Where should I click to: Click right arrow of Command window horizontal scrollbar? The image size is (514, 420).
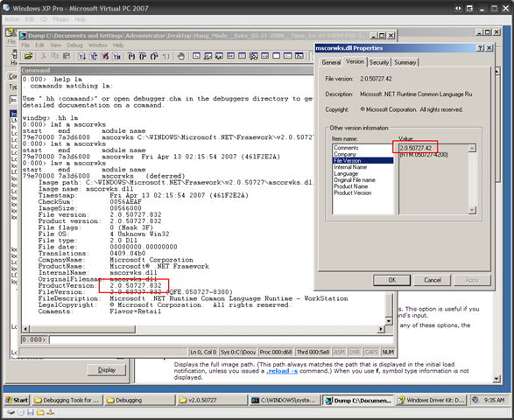pos(381,329)
